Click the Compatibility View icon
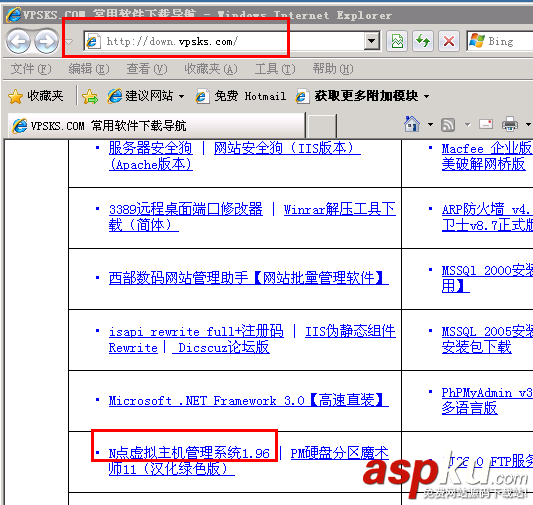 [397, 41]
